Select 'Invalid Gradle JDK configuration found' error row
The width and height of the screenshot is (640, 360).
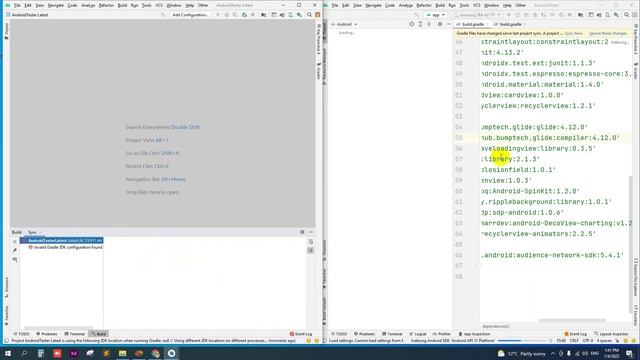point(65,247)
